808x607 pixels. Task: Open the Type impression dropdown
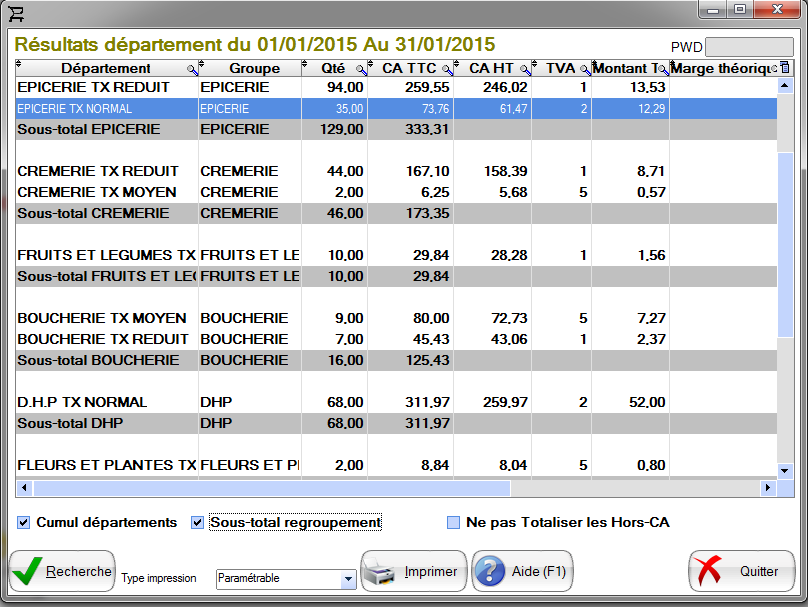[348, 579]
